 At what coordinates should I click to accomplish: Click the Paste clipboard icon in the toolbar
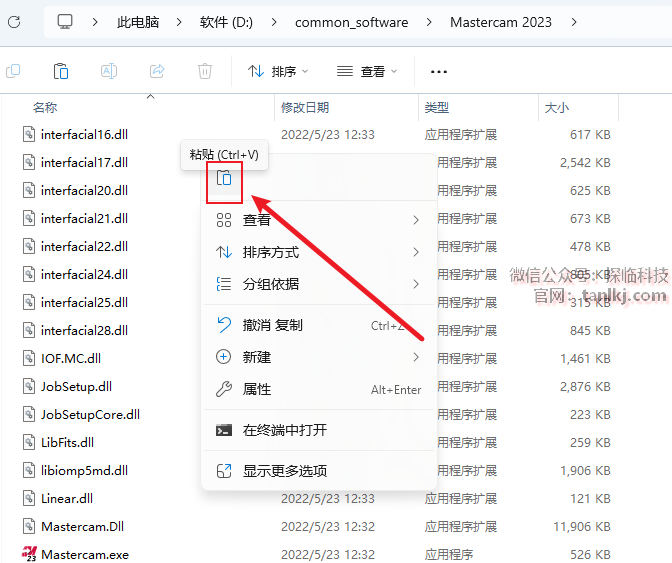click(x=61, y=71)
